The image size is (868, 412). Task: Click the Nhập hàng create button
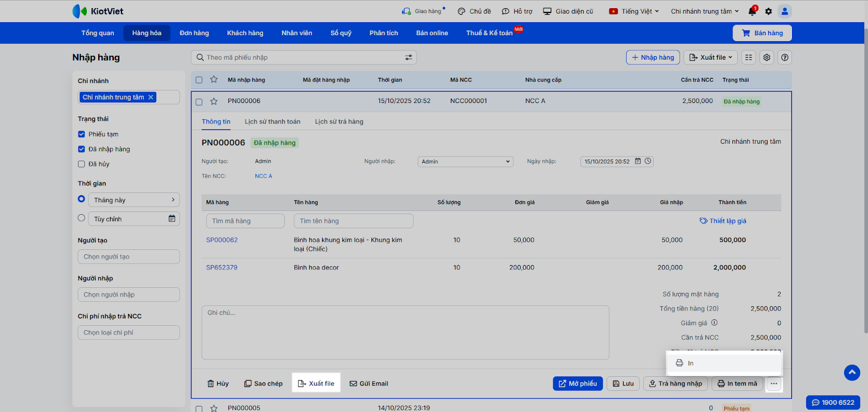tap(653, 57)
